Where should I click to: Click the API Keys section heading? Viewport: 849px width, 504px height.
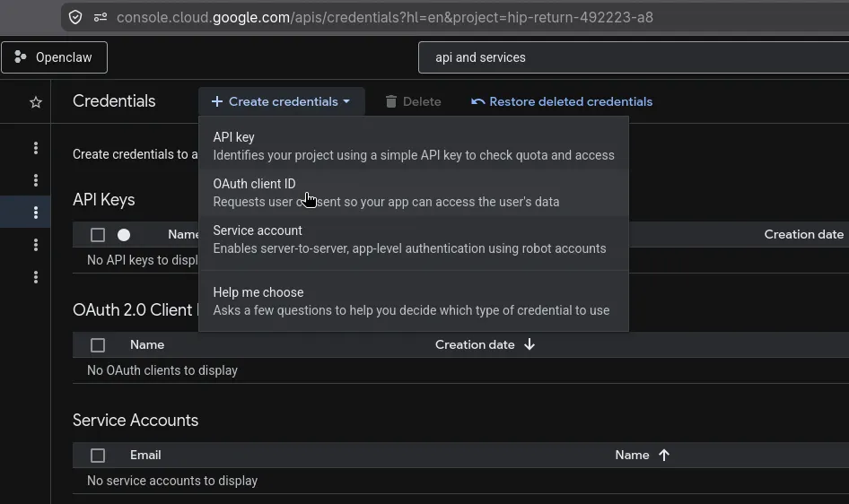(104, 200)
